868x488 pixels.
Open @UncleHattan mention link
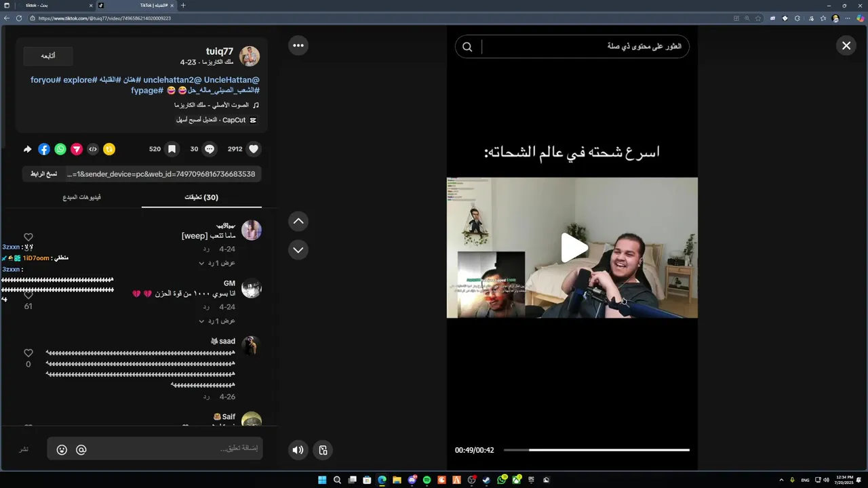pyautogui.click(x=231, y=80)
